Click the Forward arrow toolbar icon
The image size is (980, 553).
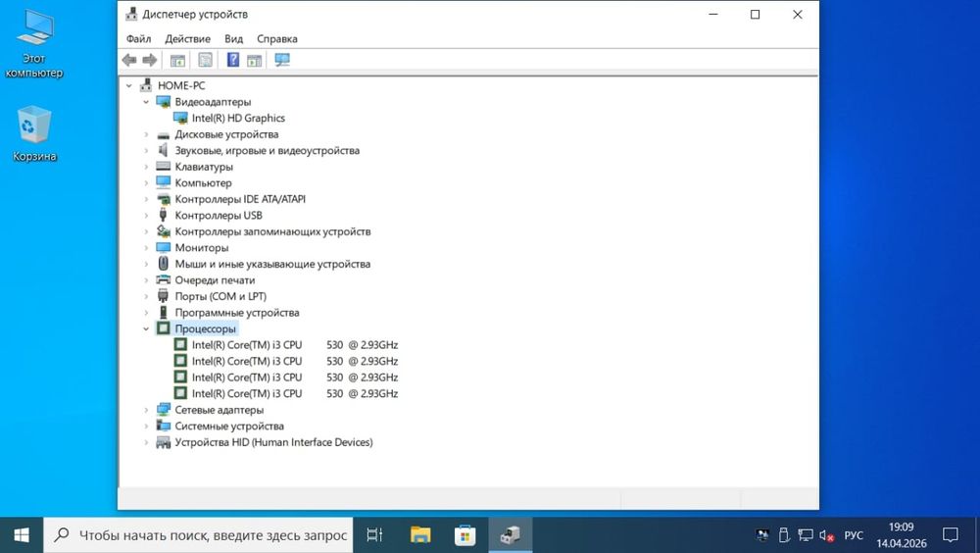pyautogui.click(x=149, y=60)
